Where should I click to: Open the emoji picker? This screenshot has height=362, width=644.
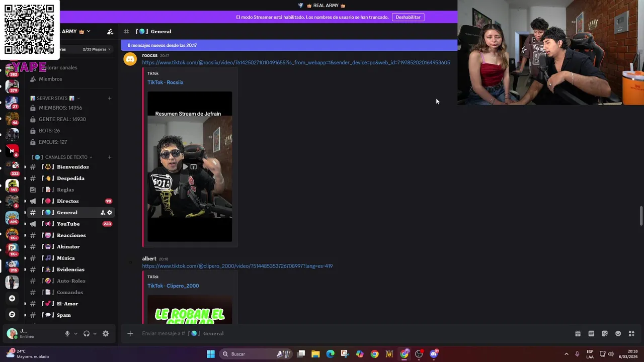[x=618, y=333]
